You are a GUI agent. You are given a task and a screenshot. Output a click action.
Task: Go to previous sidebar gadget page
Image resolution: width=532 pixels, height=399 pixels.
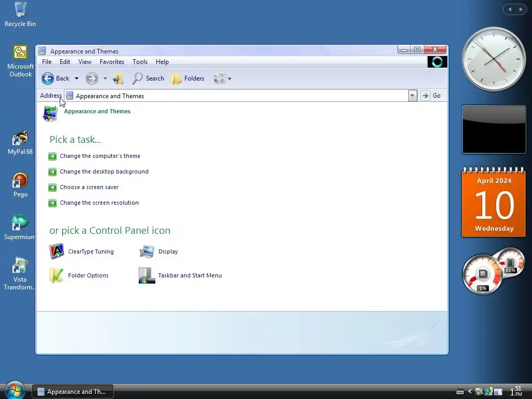(510, 9)
